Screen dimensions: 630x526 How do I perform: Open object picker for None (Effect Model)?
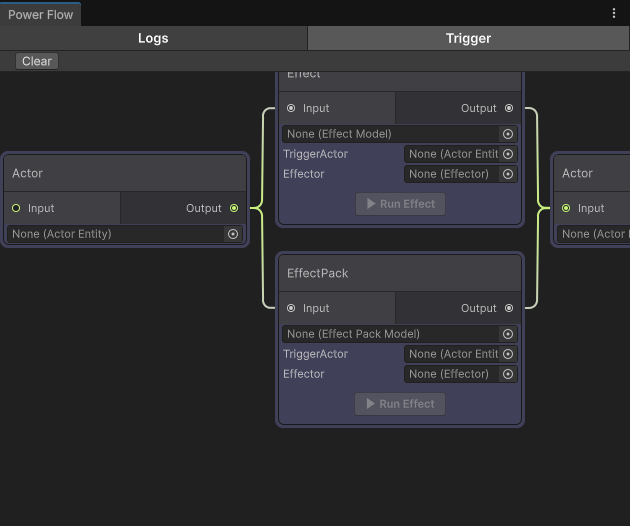tap(508, 134)
